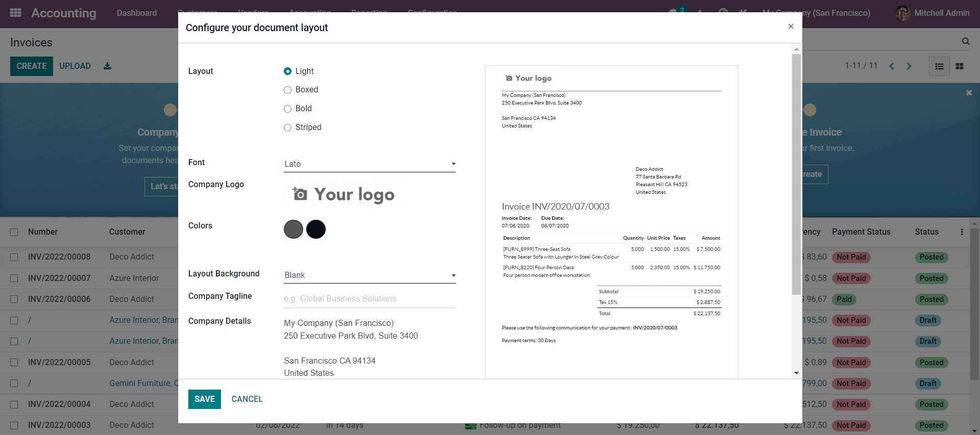Screen dimensions: 980x435
Task: Save the document layout
Action: point(205,399)
